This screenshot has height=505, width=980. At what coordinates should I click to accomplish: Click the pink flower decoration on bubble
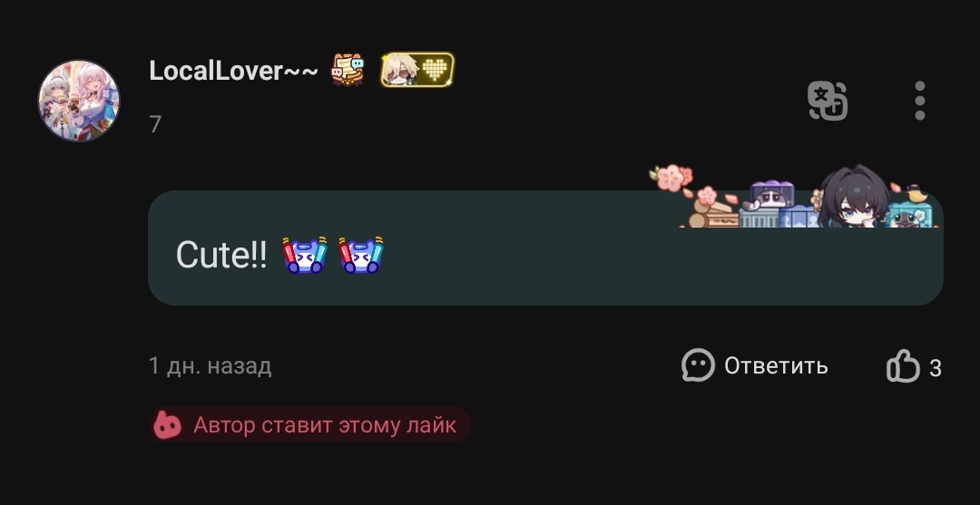(x=671, y=178)
